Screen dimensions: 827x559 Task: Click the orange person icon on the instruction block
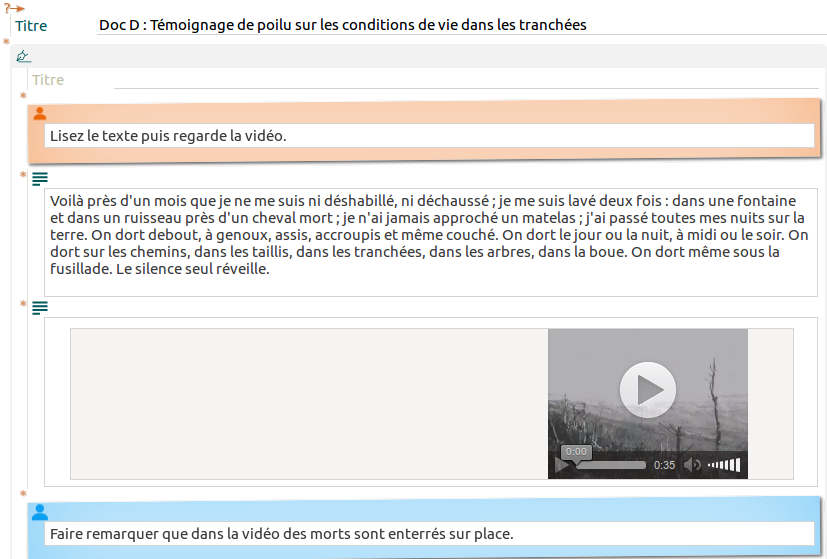40,113
